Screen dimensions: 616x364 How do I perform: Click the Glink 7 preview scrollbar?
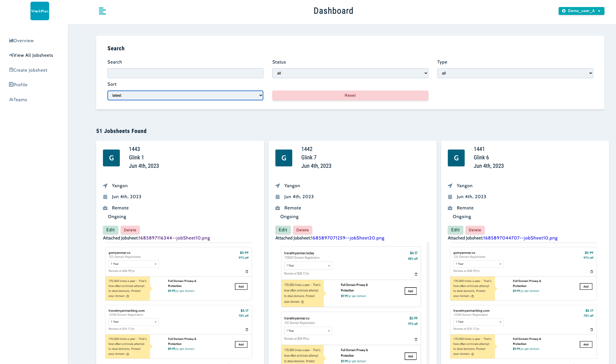(428, 303)
